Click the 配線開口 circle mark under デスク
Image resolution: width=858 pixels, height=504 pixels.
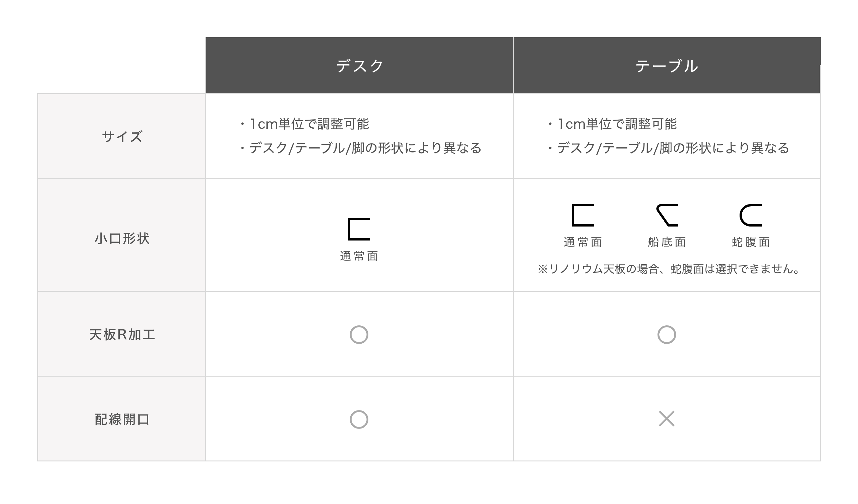359,419
